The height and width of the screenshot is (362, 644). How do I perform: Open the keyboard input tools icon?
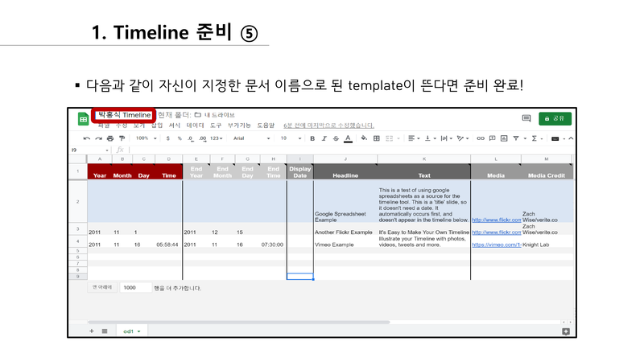click(555, 138)
